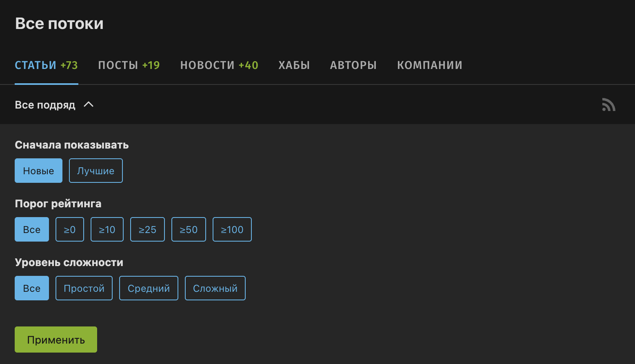
Task: Select Новые sorting option
Action: [x=38, y=171]
